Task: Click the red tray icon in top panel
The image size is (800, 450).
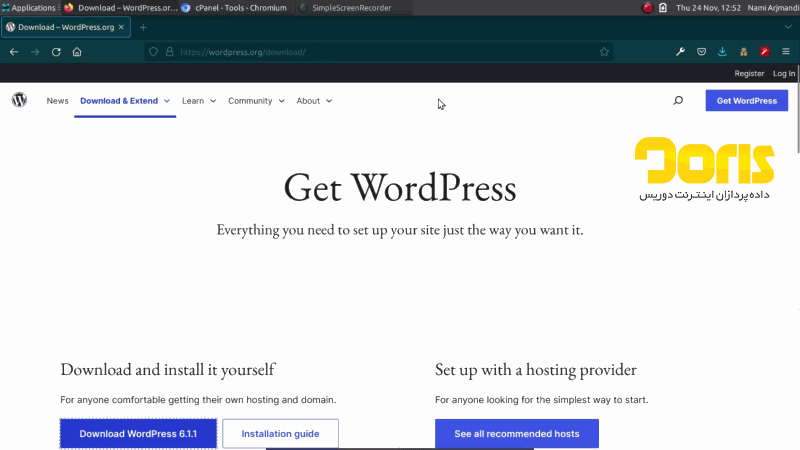Action: point(647,8)
